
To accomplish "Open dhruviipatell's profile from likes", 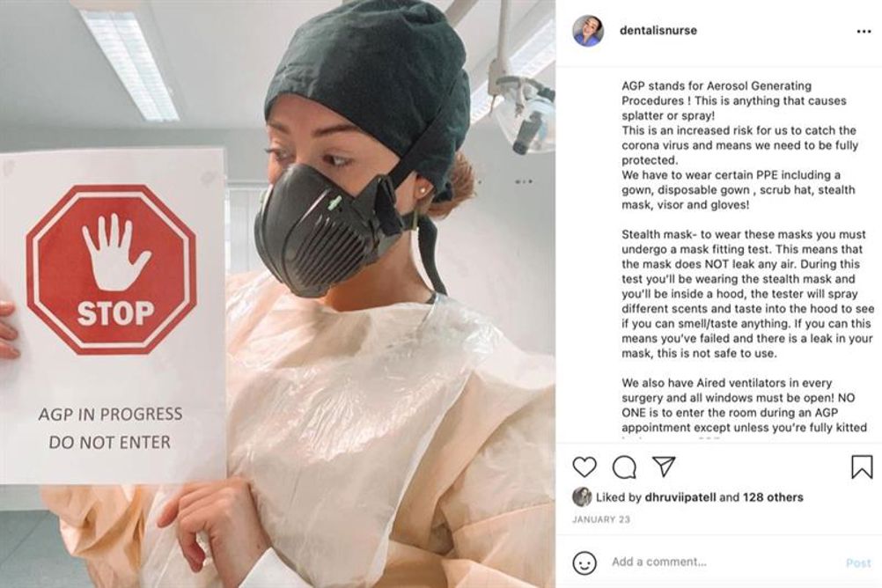I will (x=680, y=497).
